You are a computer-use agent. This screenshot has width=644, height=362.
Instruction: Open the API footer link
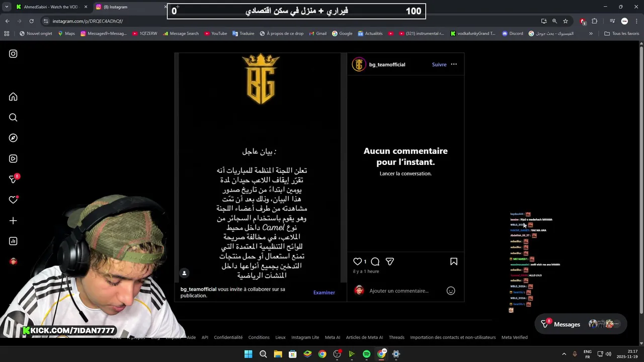(x=205, y=337)
